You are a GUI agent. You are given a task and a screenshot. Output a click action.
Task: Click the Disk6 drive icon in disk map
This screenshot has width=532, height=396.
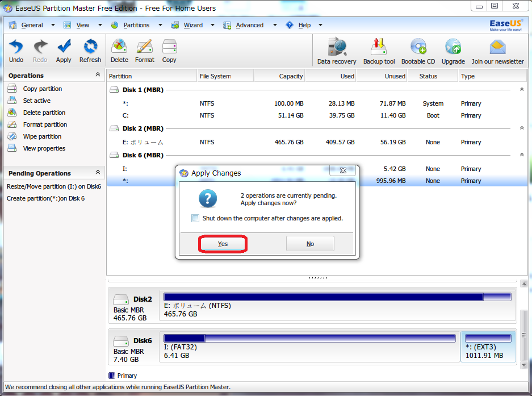121,341
